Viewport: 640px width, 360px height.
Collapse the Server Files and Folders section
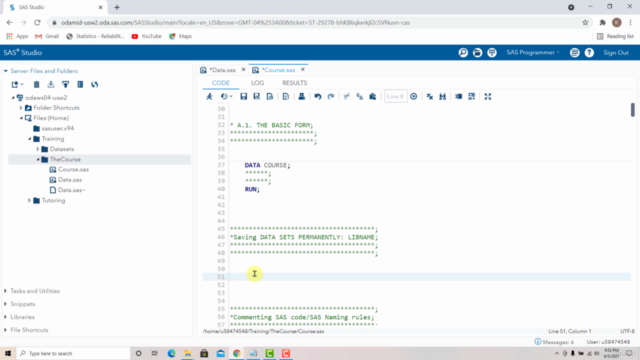click(6, 71)
